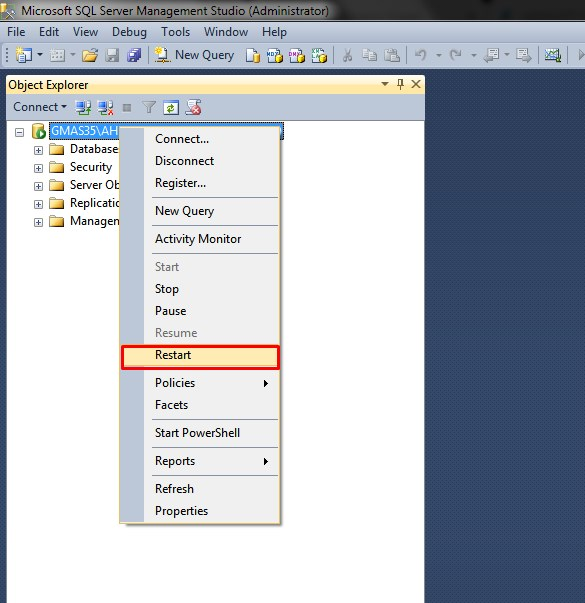Choose Refresh from context menu
This screenshot has width=585, height=603.
point(200,489)
